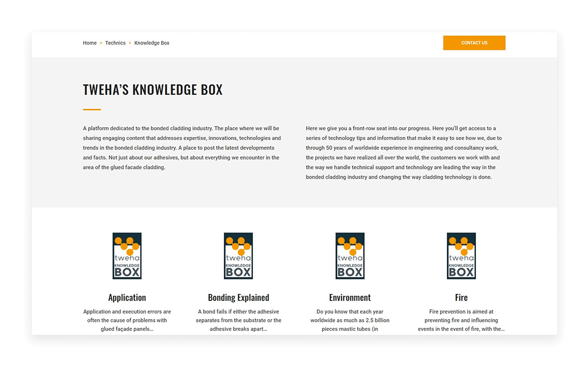588x370 pixels.
Task: Click the paragraph starting 'Here we give you a front-row seat'
Action: [404, 153]
